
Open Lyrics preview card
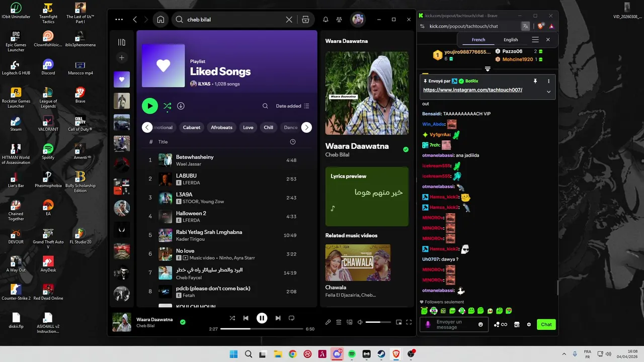(367, 197)
